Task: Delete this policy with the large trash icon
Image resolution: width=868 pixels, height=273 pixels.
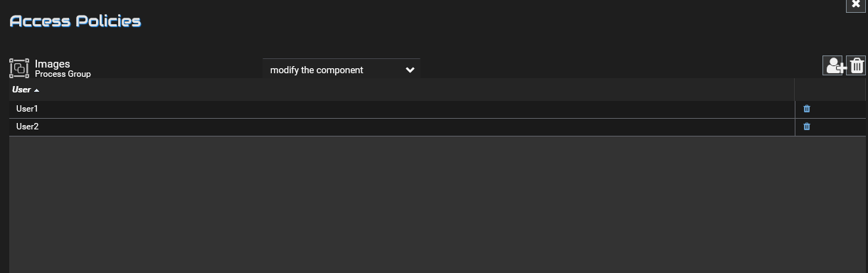Action: pyautogui.click(x=856, y=66)
